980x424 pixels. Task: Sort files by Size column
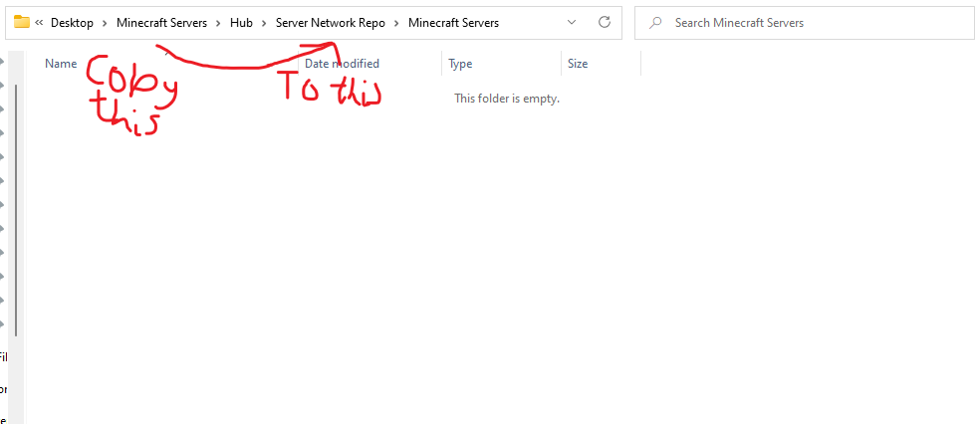[x=578, y=64]
